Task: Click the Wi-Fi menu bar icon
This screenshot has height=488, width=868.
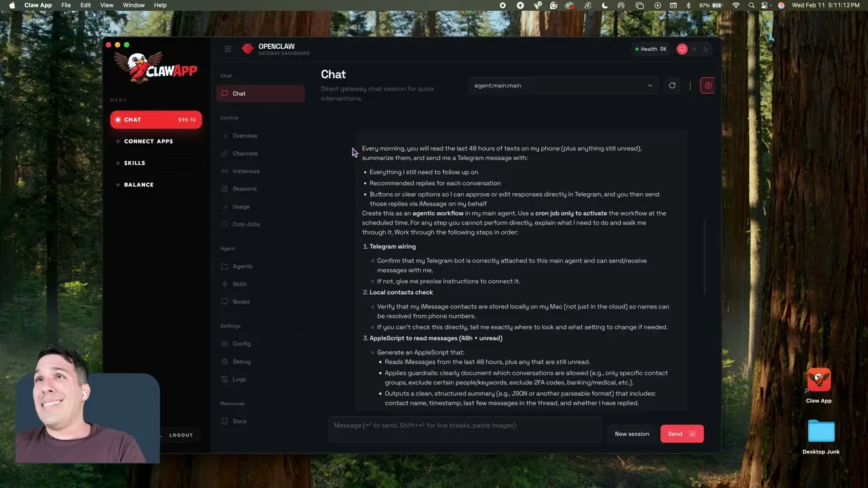Action: 736,5
